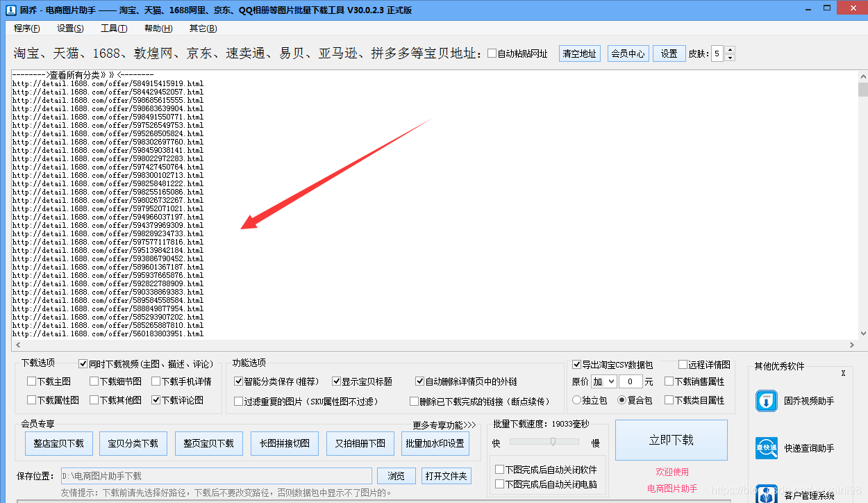The height and width of the screenshot is (503, 868).
Task: Check 下载销售属性 option
Action: point(669,381)
